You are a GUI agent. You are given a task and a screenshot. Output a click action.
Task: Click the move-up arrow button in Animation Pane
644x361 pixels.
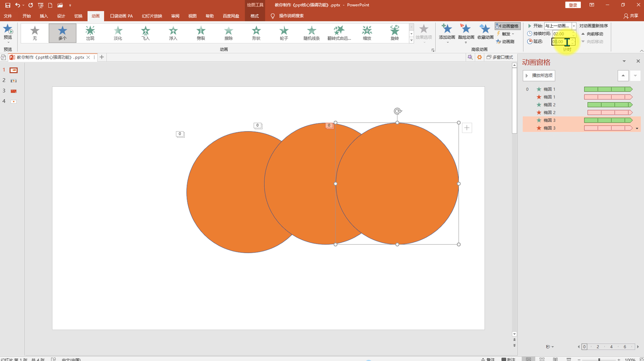pos(623,75)
